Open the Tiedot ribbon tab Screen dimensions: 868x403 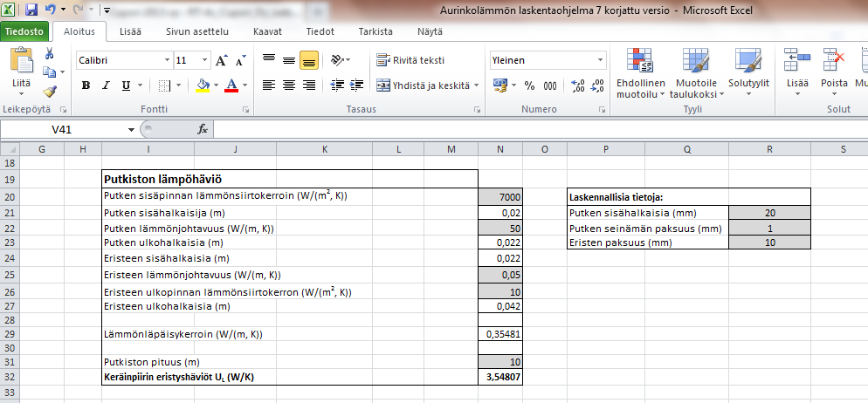(x=320, y=31)
